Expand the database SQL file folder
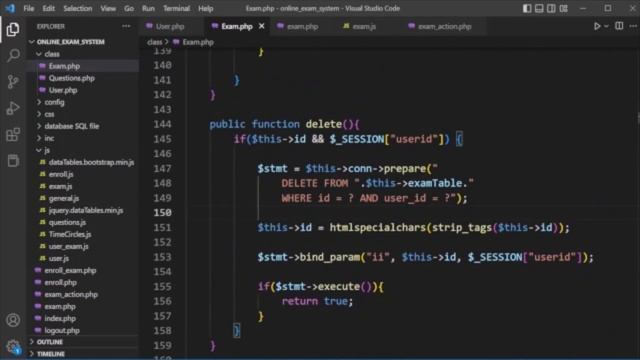The height and width of the screenshot is (360, 640). pos(71,126)
